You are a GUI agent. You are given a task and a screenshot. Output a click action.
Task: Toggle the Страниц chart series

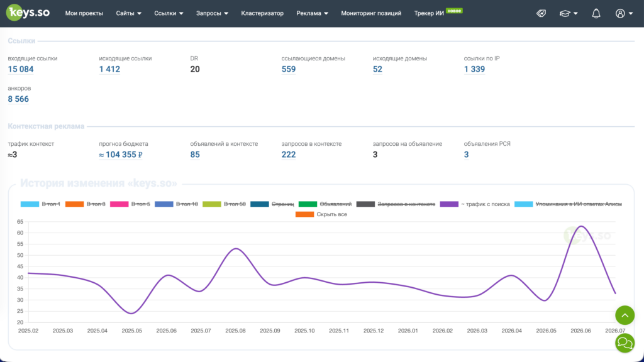click(283, 204)
